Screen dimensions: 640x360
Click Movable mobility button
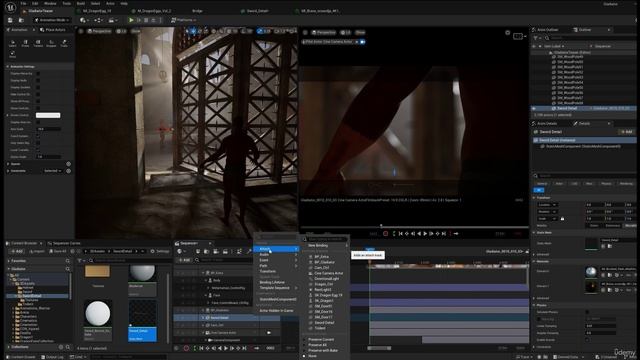point(630,225)
